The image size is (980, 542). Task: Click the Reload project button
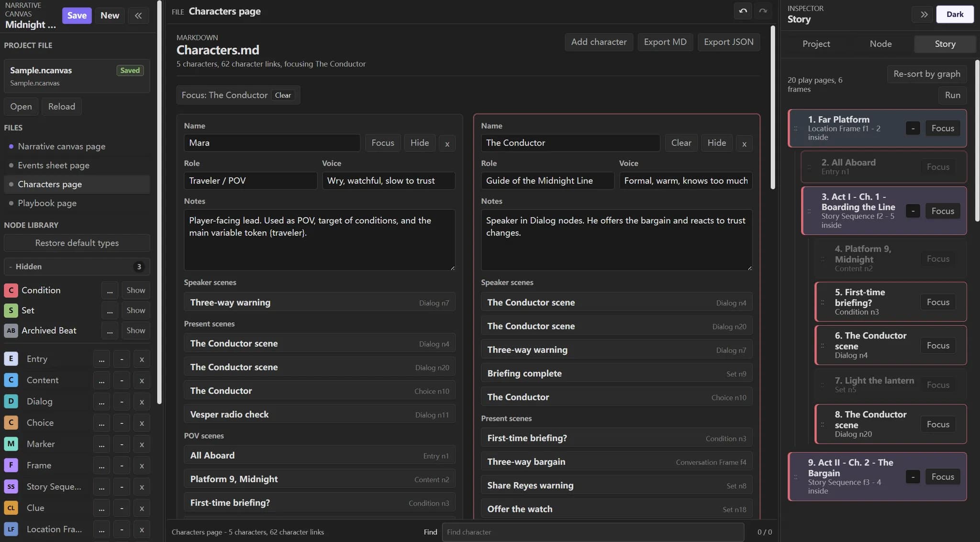click(61, 107)
